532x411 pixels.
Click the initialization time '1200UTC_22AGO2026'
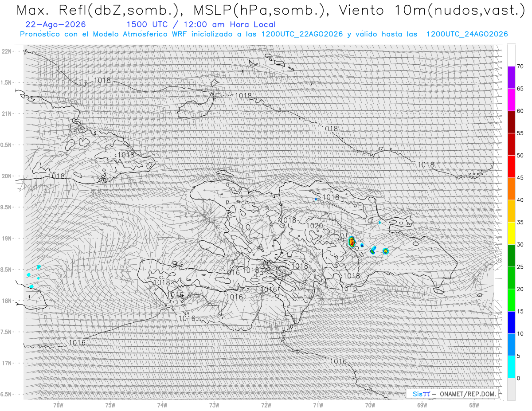pyautogui.click(x=302, y=34)
